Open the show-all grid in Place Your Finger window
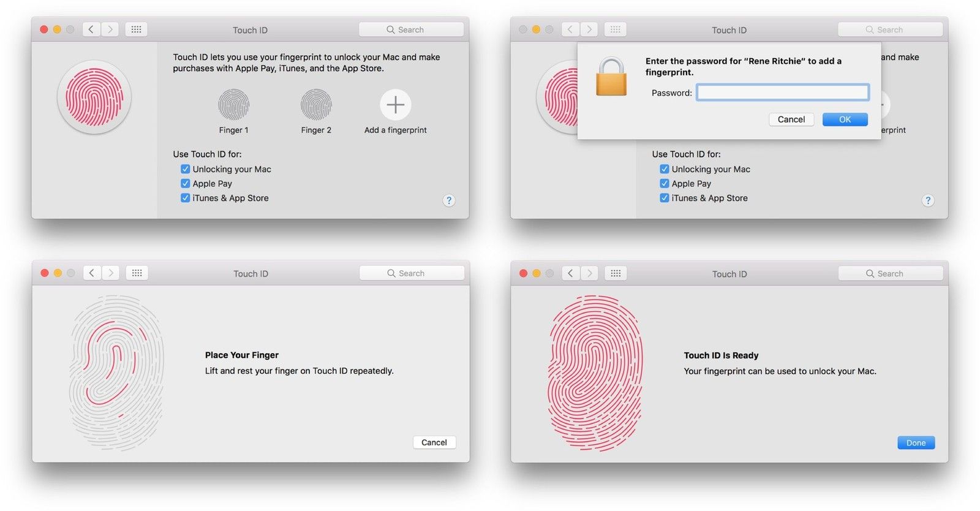Screen dimensions: 980x511 coord(137,273)
